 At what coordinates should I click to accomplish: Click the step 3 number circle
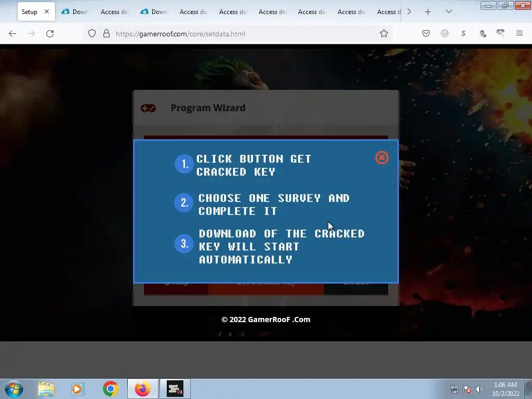click(184, 244)
